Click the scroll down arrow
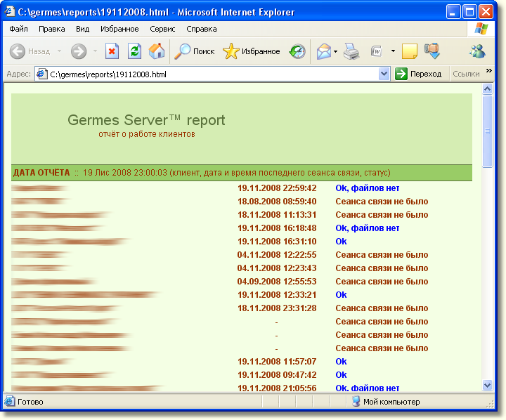This screenshot has width=506, height=420. click(x=487, y=385)
